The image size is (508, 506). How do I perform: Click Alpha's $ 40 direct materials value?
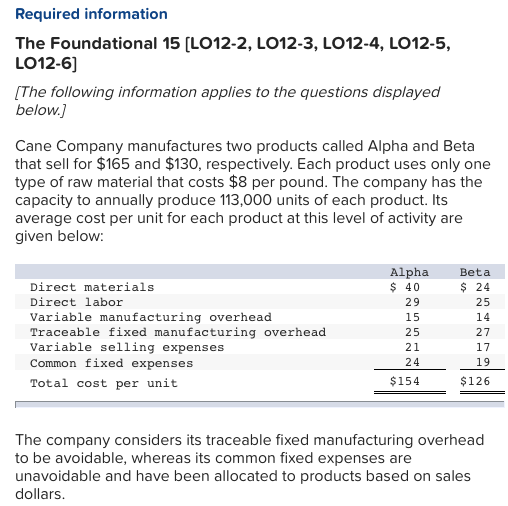(x=405, y=287)
